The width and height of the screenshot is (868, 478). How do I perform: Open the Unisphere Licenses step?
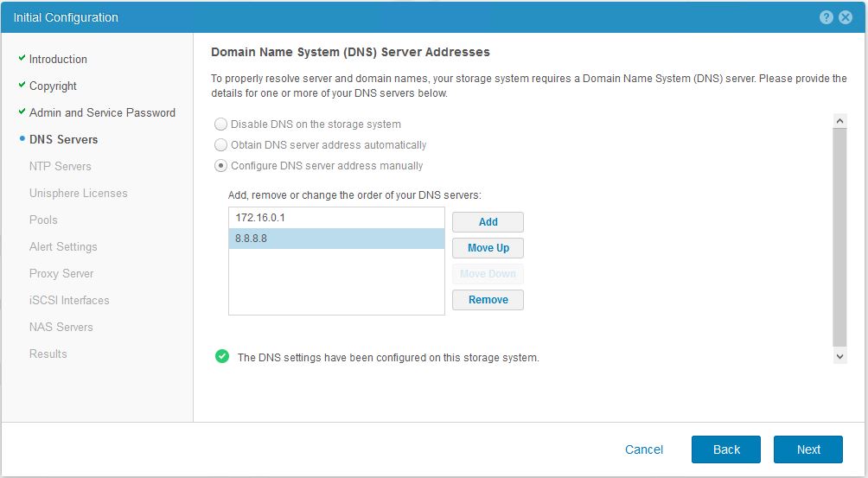(x=78, y=193)
